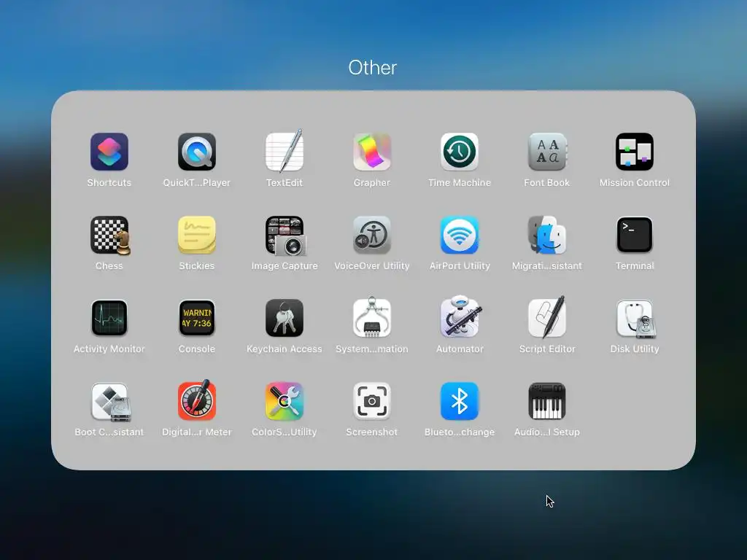Click the "Script Editor" label text
The width and height of the screenshot is (747, 560).
click(x=547, y=349)
